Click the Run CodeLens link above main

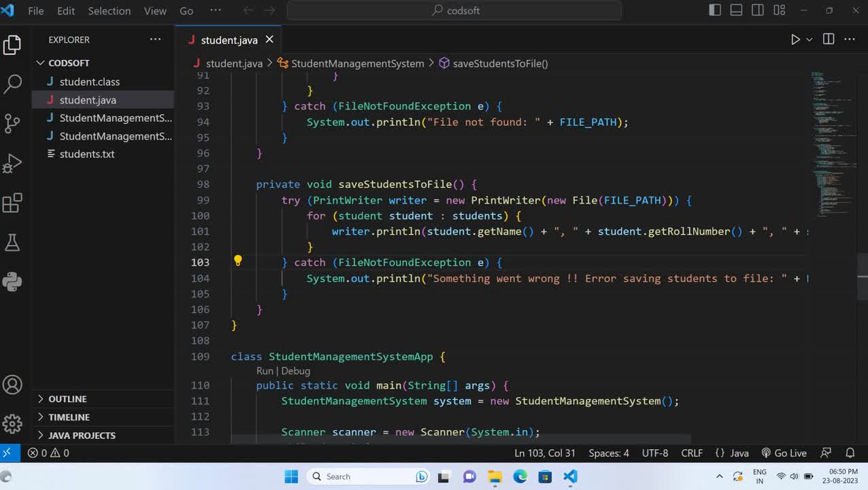tap(265, 371)
